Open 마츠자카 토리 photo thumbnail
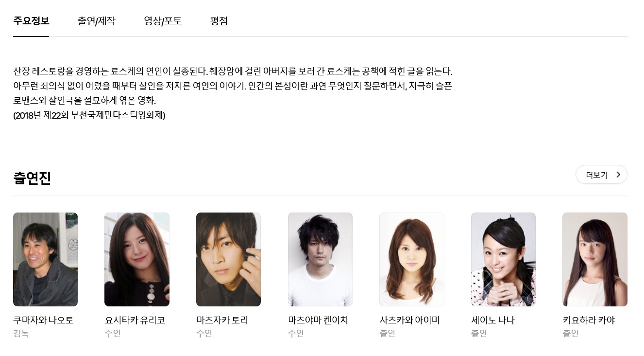This screenshot has width=644, height=356. (228, 259)
